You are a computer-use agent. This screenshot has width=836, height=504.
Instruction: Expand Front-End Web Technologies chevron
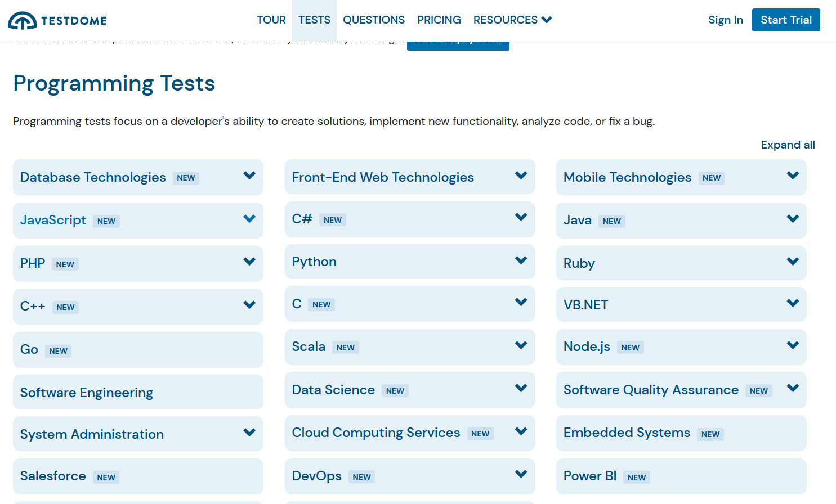521,175
